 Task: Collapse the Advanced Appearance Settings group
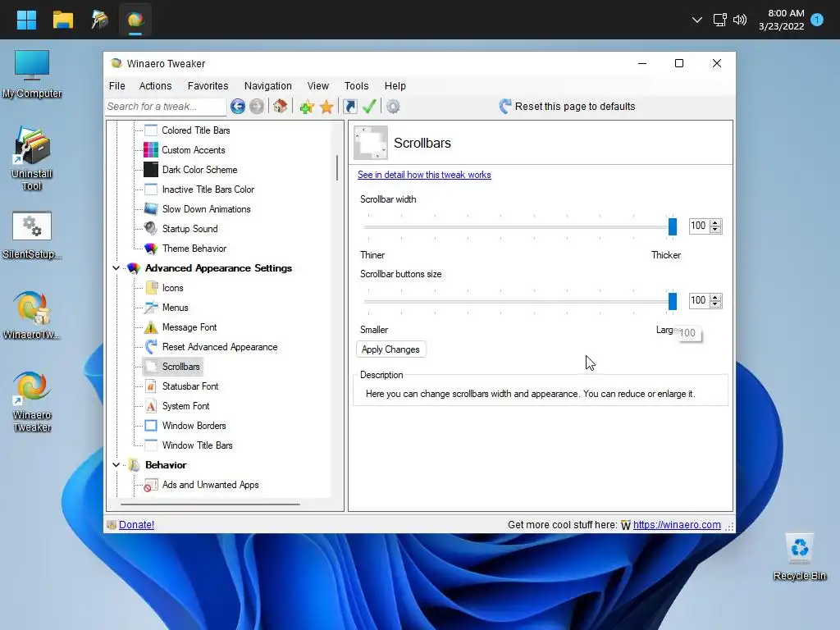coord(116,268)
